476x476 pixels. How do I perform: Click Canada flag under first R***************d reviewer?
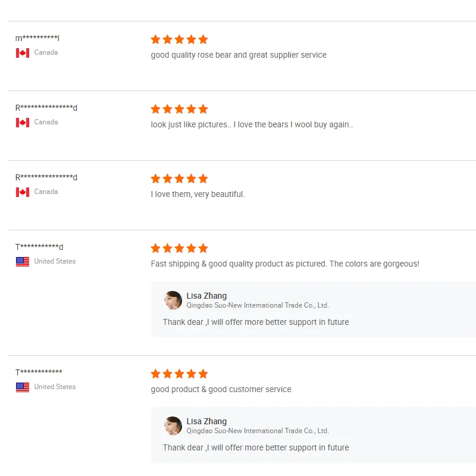coord(23,123)
